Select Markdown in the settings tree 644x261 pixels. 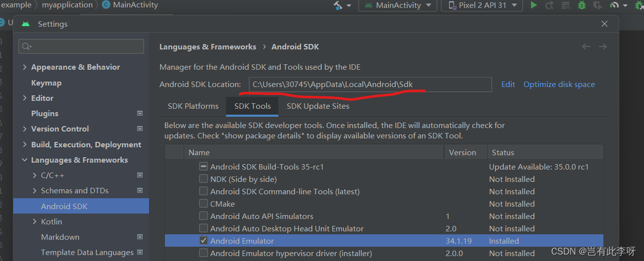point(60,237)
